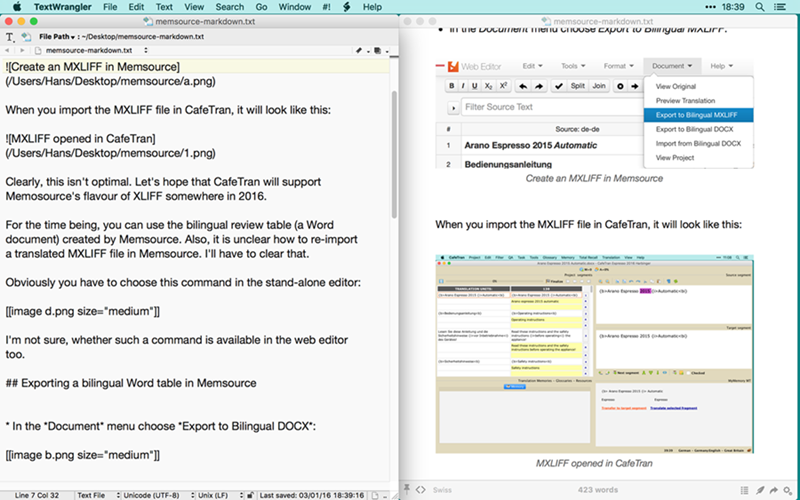Toggle the pin icon in preview footer
800x500 pixels.
click(x=408, y=489)
